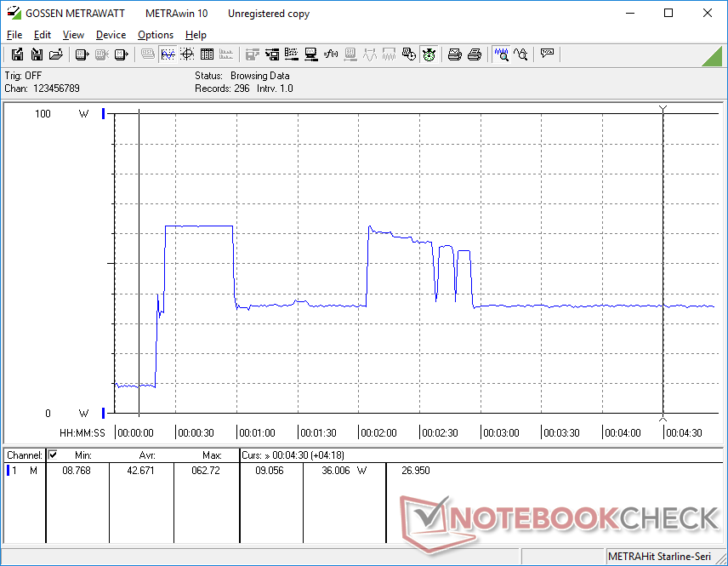Click the printer icon

[x=474, y=54]
